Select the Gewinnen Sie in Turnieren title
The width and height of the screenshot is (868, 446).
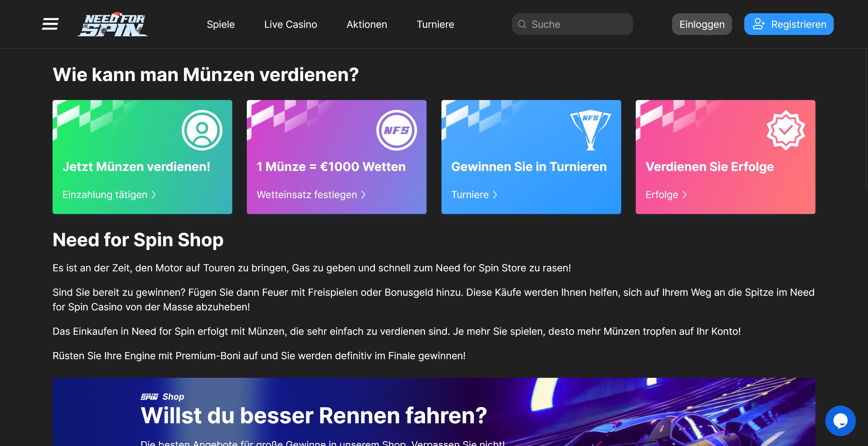529,167
